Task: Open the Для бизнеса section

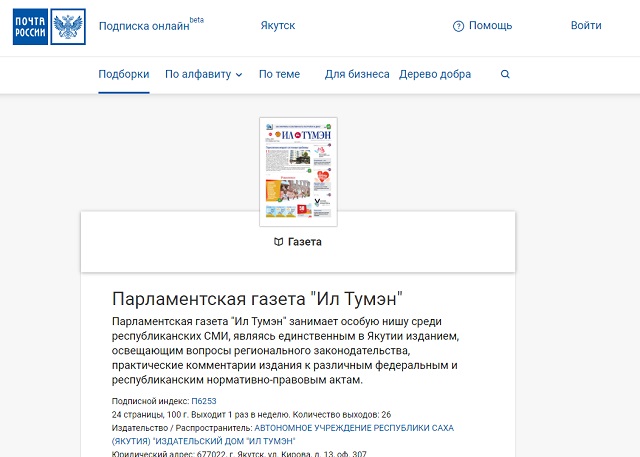Action: [x=357, y=74]
